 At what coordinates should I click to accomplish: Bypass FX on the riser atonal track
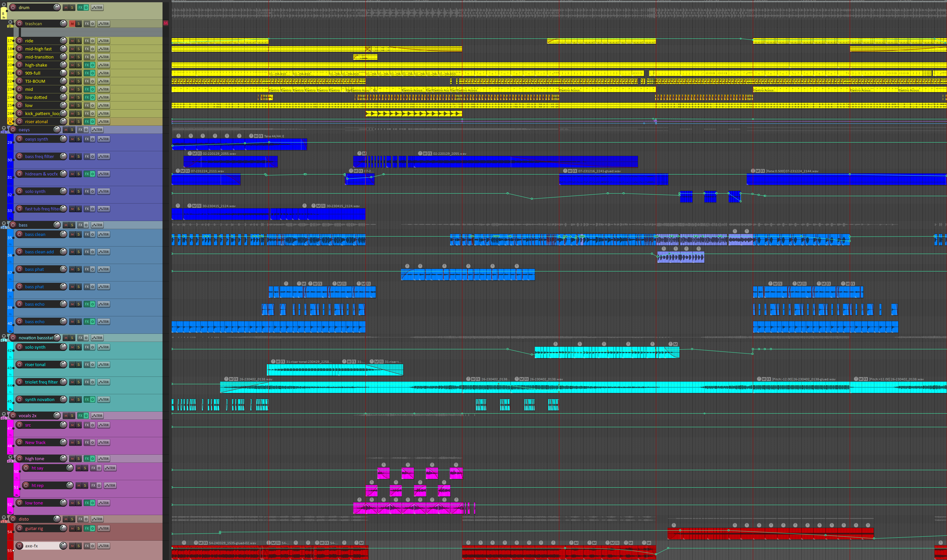pyautogui.click(x=92, y=122)
